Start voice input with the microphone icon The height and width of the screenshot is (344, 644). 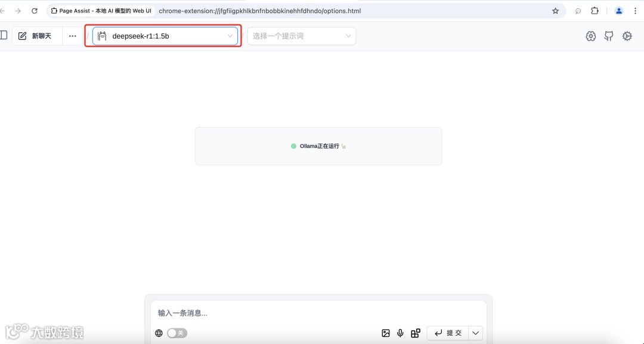coord(400,333)
